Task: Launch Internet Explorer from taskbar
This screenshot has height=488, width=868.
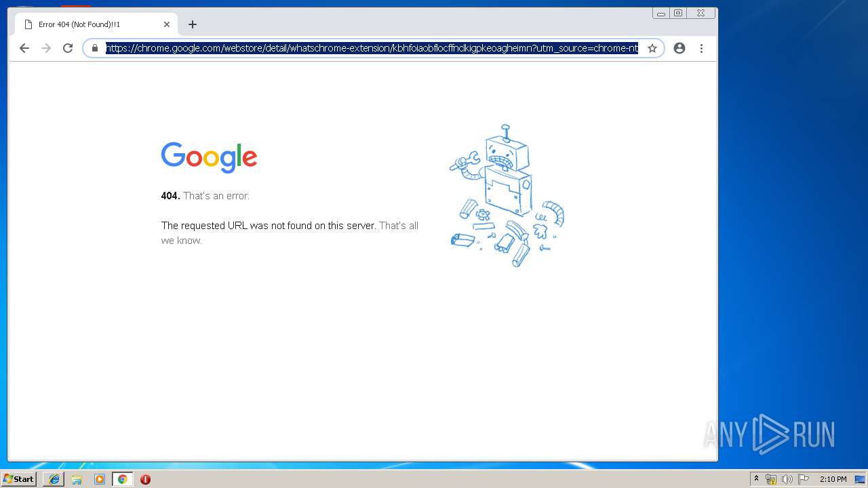Action: pyautogui.click(x=54, y=479)
